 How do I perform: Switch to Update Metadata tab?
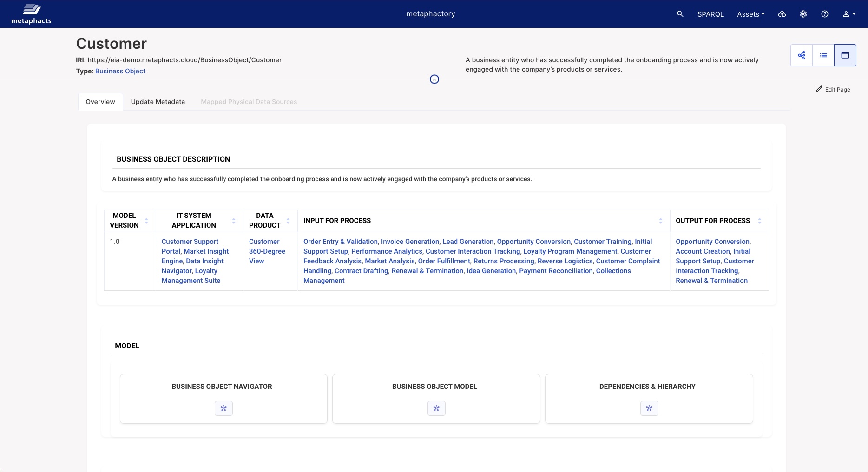(x=158, y=102)
